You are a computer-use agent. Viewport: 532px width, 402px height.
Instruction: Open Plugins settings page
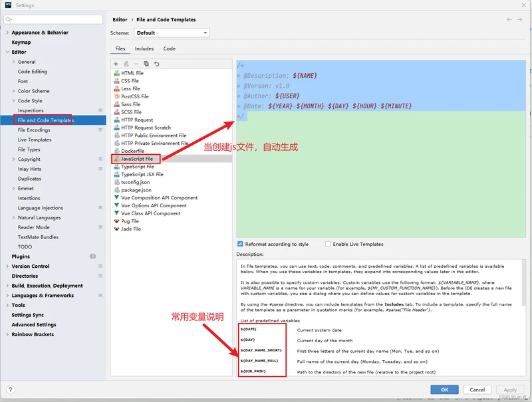[21, 256]
